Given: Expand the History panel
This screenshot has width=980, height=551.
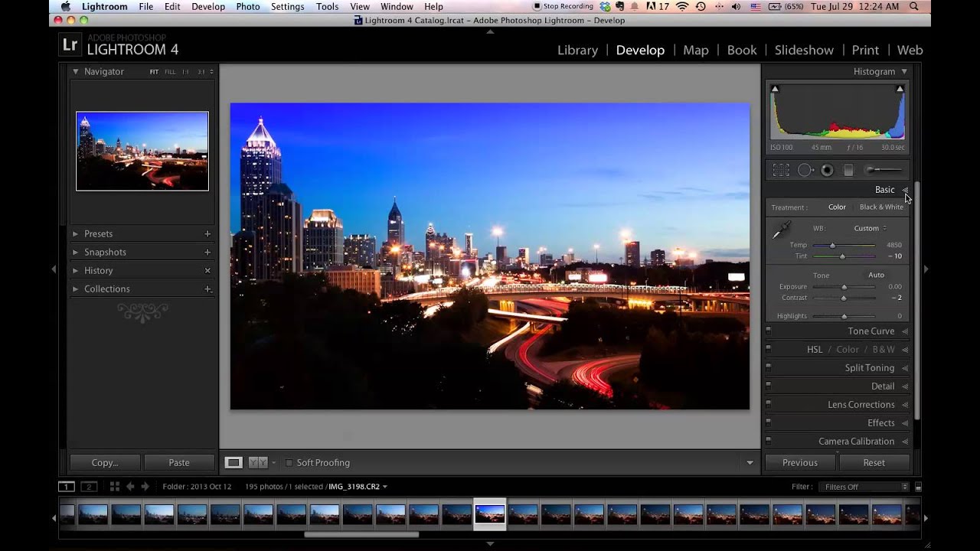Looking at the screenshot, I should (x=76, y=270).
